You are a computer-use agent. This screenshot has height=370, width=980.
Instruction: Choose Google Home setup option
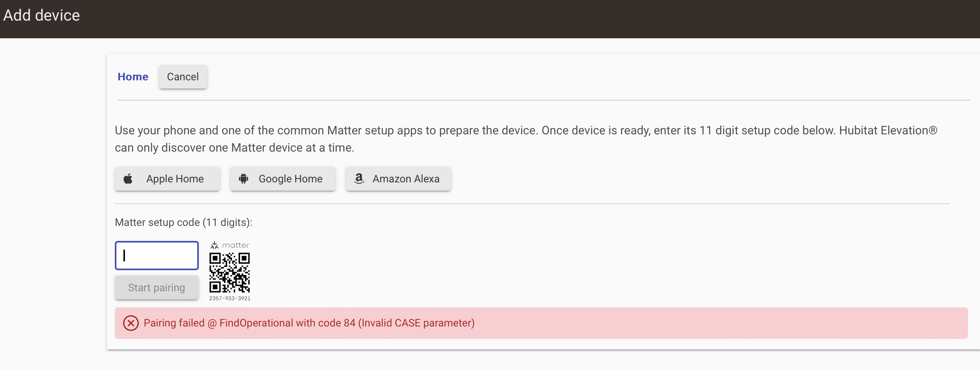pos(283,179)
